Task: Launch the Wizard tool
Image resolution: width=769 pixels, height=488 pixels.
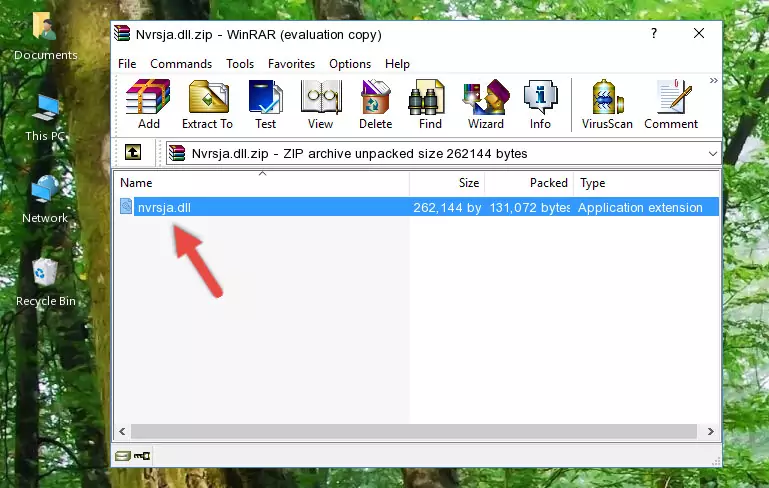Action: (x=486, y=104)
